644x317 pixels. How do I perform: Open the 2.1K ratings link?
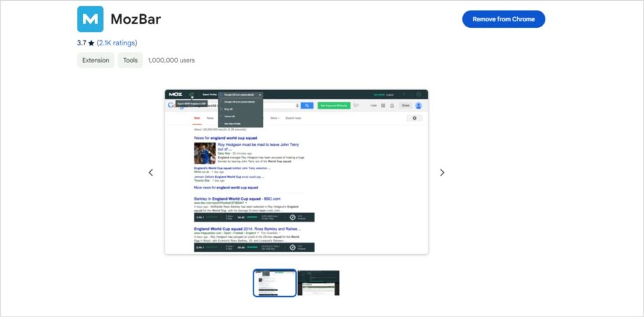[x=117, y=43]
